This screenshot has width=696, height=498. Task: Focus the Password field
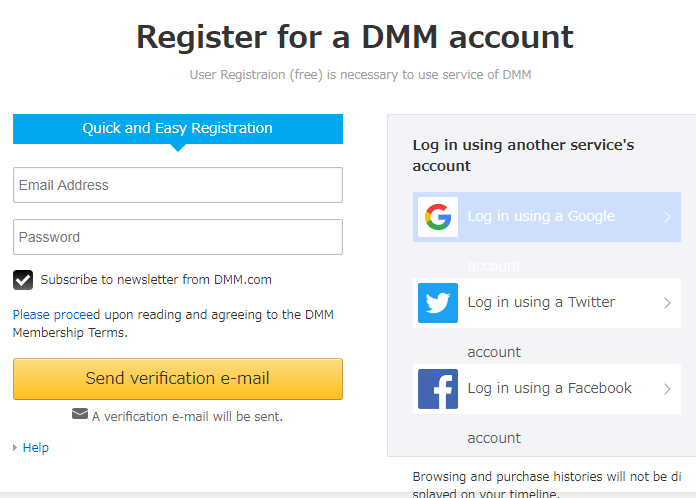177,237
